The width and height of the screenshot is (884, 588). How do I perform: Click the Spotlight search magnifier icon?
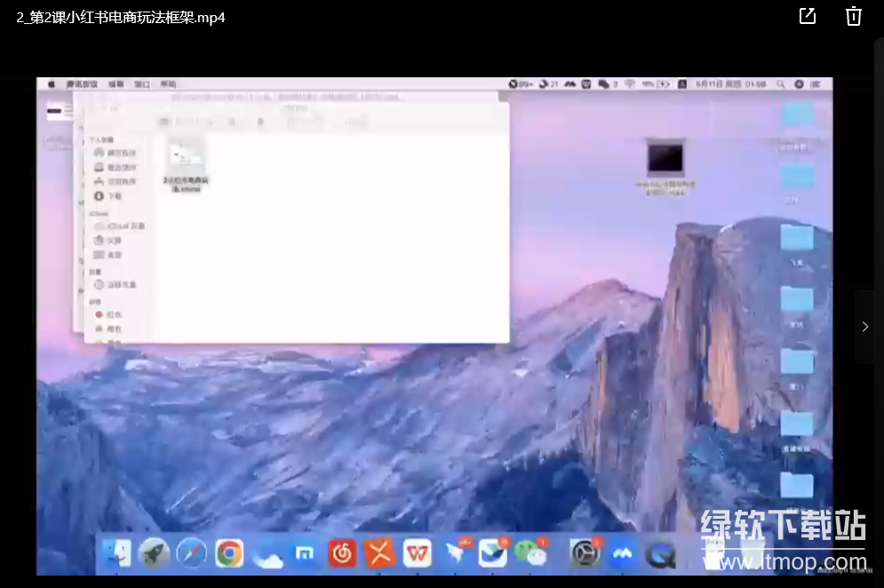coord(780,84)
